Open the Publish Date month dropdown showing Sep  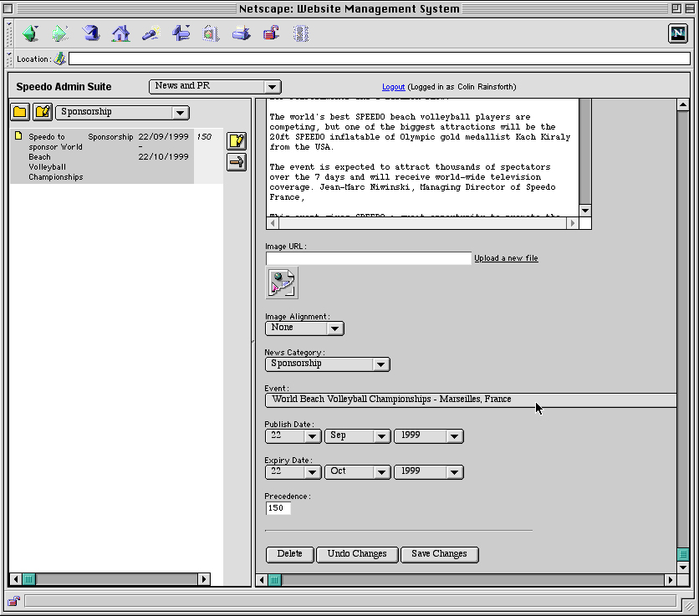(358, 435)
